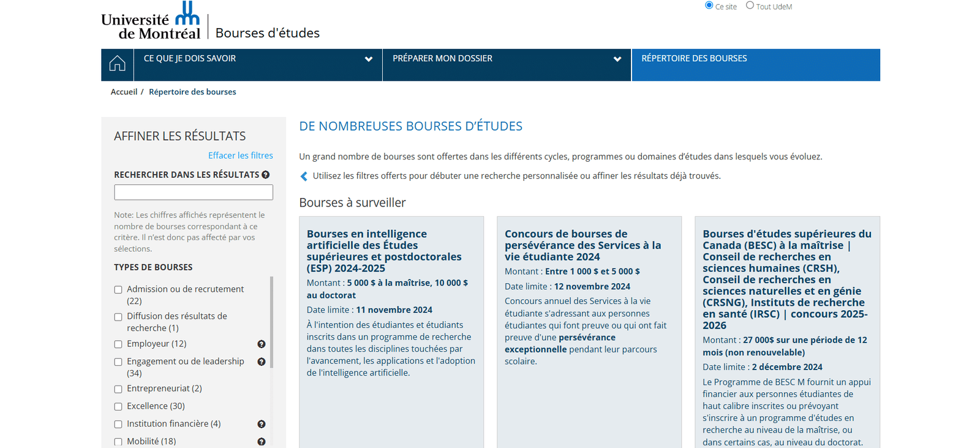Open the Université de Montréal logo link
This screenshot has height=448, width=980.
click(x=151, y=21)
